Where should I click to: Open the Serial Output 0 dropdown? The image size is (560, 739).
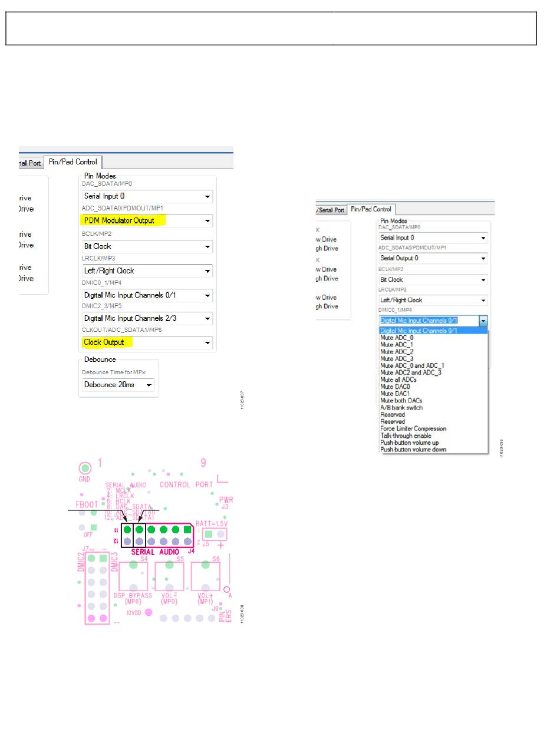click(433, 258)
